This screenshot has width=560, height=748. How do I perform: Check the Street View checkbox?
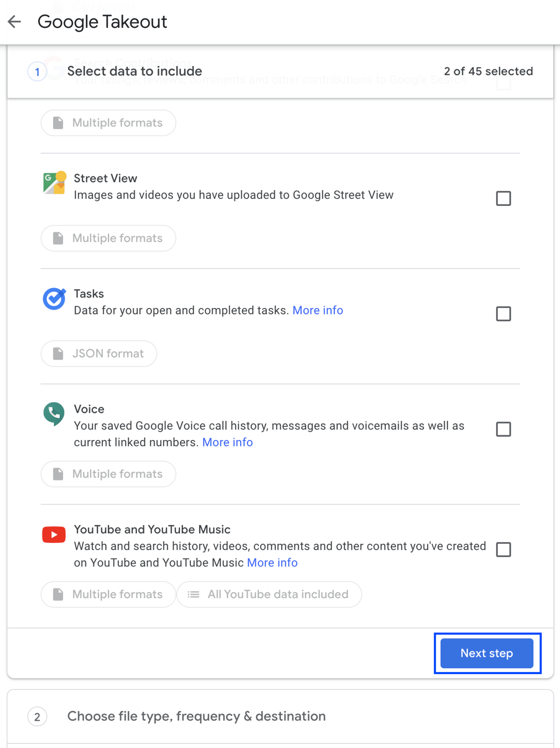[504, 198]
